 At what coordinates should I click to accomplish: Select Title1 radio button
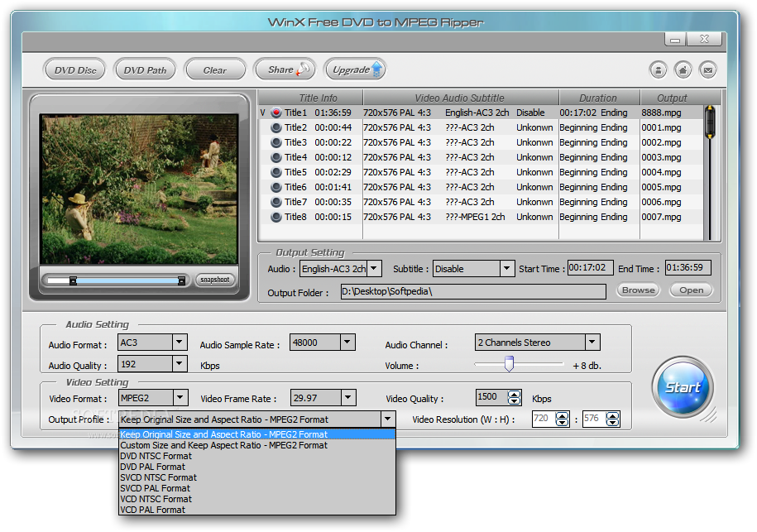click(276, 113)
